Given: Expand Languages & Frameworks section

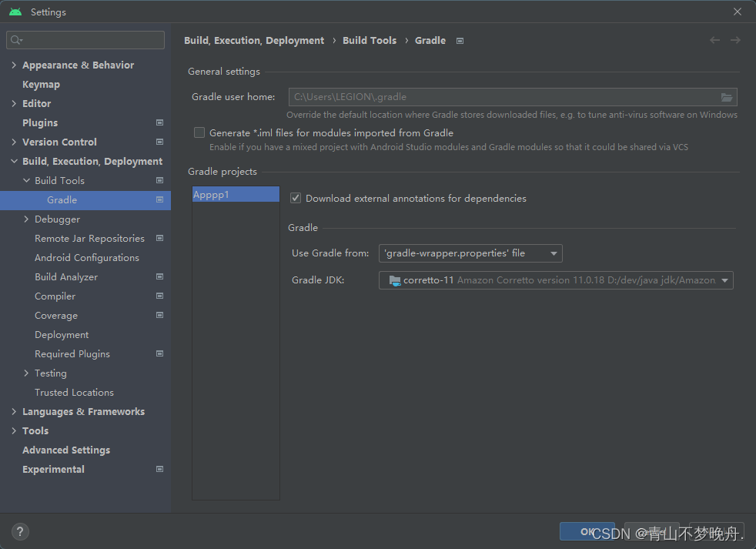Looking at the screenshot, I should (14, 411).
